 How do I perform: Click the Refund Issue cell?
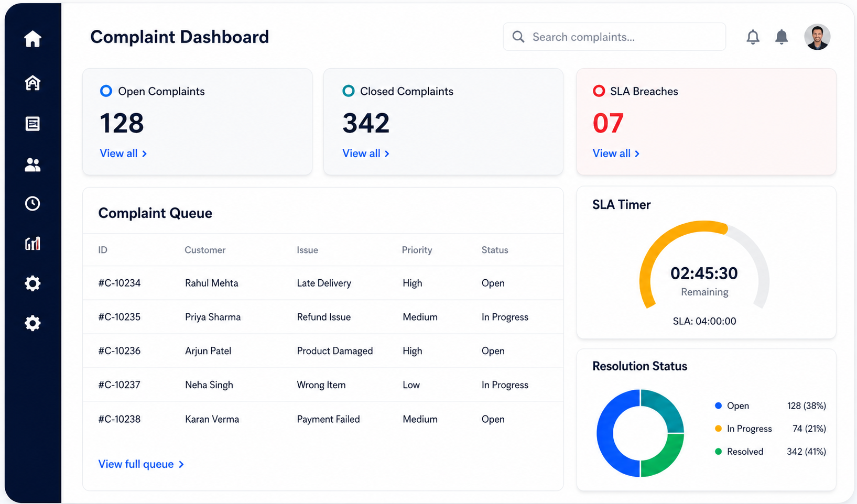click(x=324, y=317)
